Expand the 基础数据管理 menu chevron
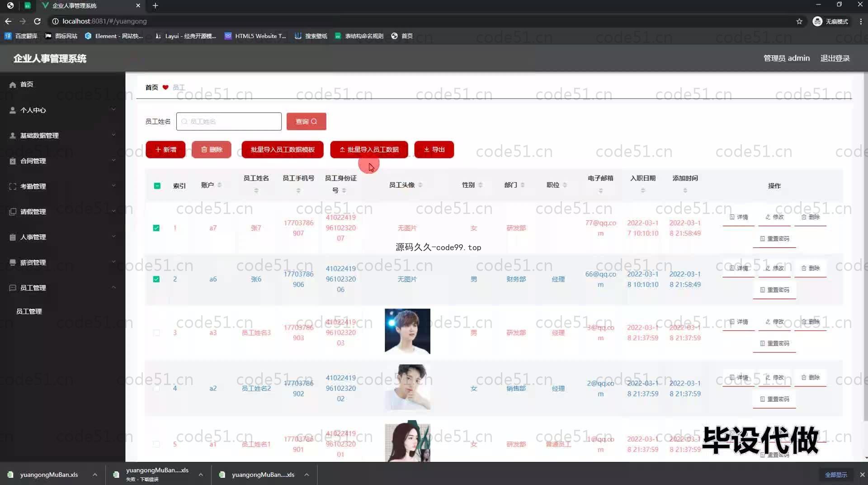Screen dimensions: 868x485 coord(113,135)
